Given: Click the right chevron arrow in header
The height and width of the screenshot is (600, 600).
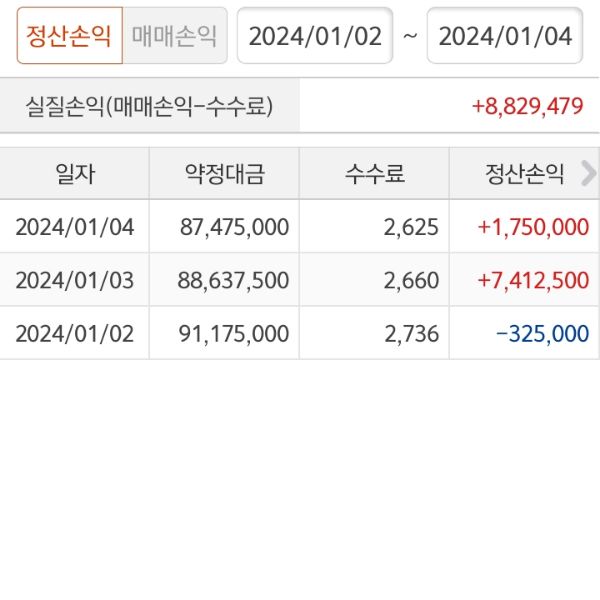Looking at the screenshot, I should pyautogui.click(x=588, y=173).
